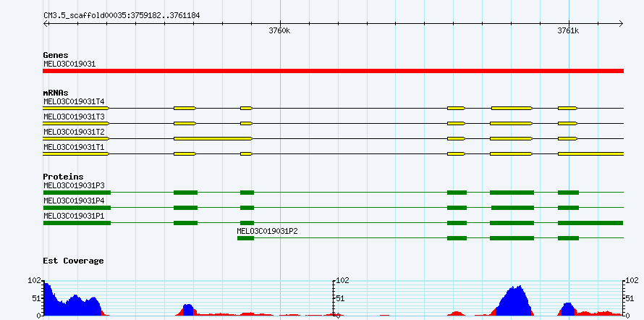The width and height of the screenshot is (644, 320).
Task: Open the MELO3C019031T1 transcript label
Action: click(x=74, y=147)
